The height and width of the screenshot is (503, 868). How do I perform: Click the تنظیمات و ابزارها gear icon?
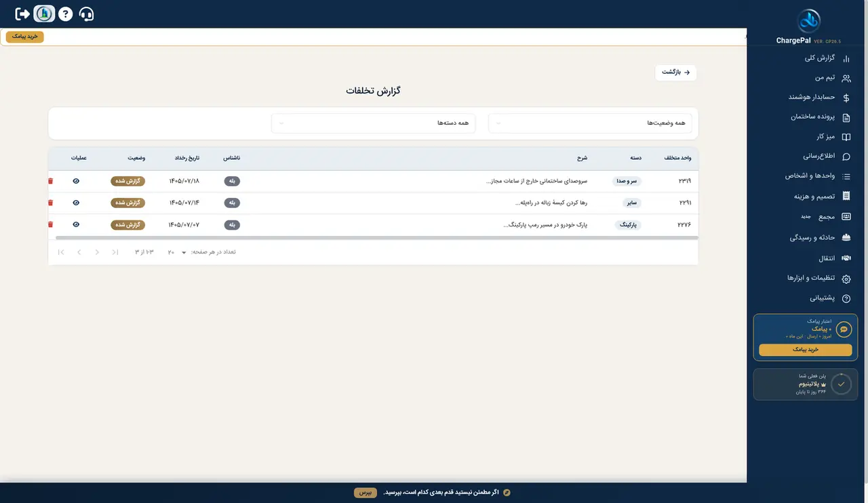pyautogui.click(x=846, y=279)
